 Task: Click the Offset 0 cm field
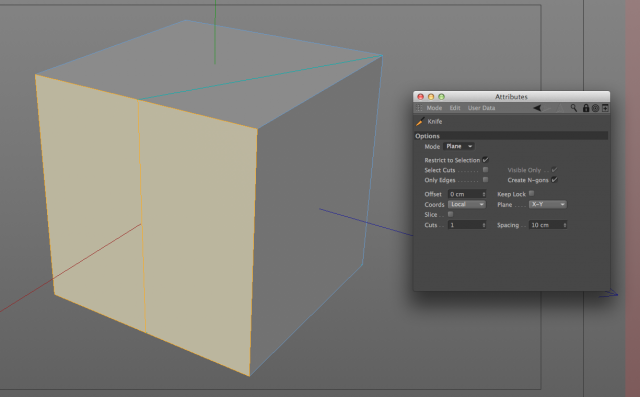click(x=467, y=194)
